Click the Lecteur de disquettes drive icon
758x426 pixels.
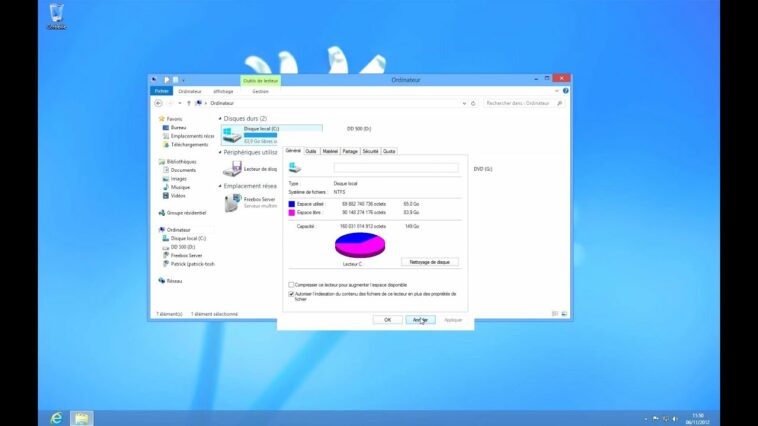point(232,169)
